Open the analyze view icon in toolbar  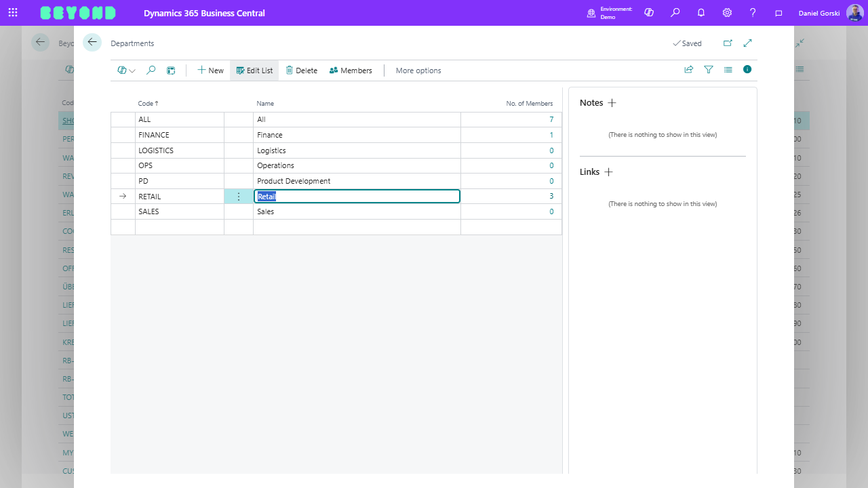[171, 70]
